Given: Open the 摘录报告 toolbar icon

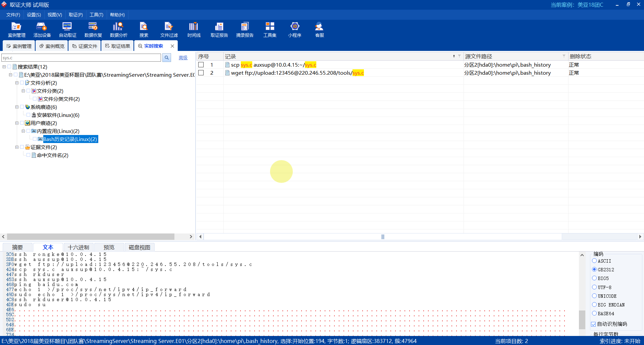Looking at the screenshot, I should click(x=245, y=29).
